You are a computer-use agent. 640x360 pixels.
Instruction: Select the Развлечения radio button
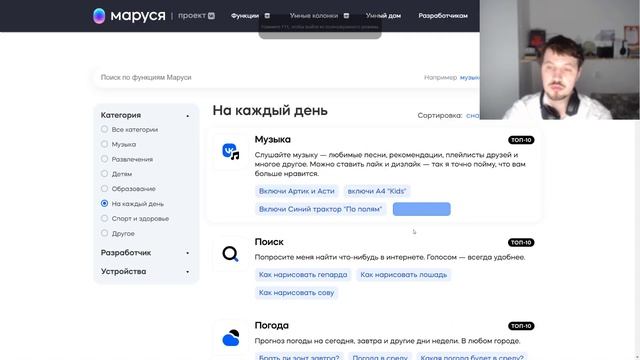104,159
